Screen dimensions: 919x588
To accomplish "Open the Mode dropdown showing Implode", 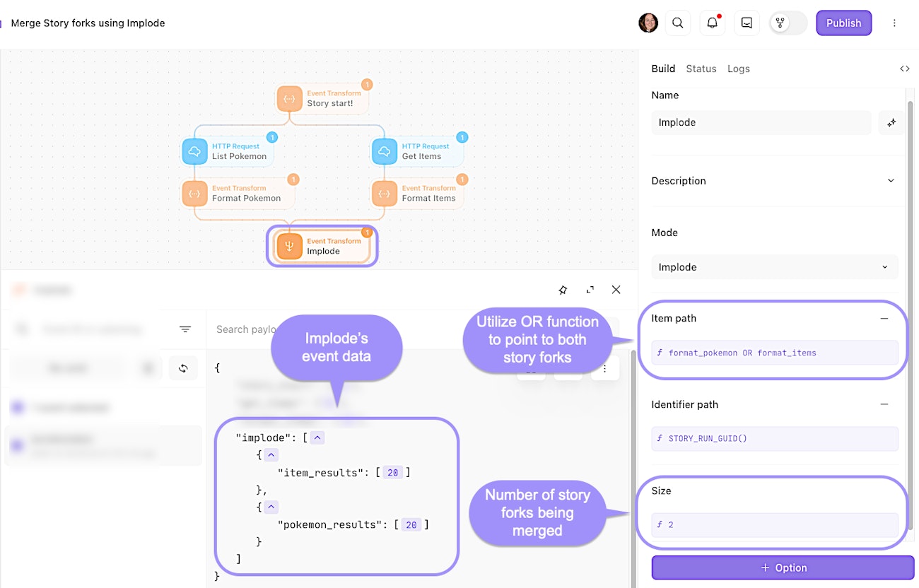I will (775, 267).
